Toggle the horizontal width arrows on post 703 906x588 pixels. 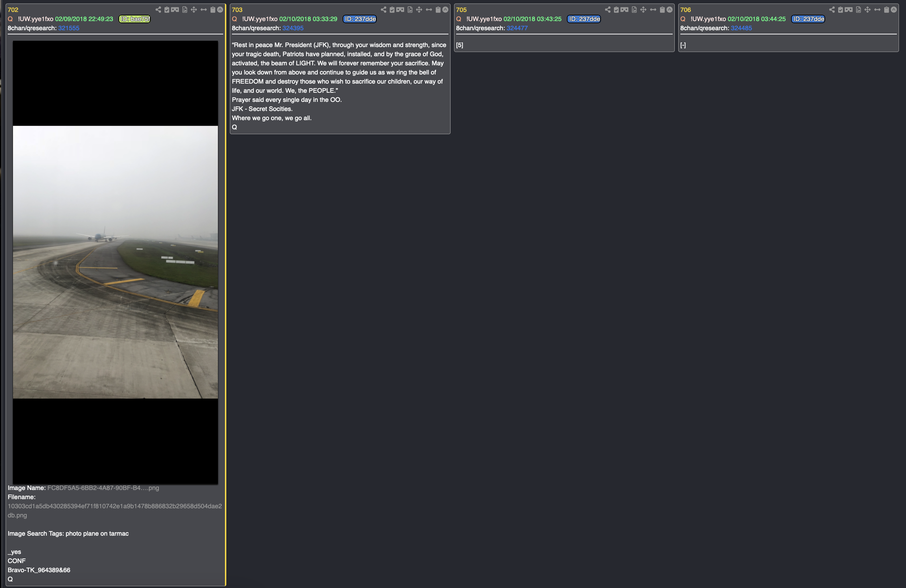(429, 9)
